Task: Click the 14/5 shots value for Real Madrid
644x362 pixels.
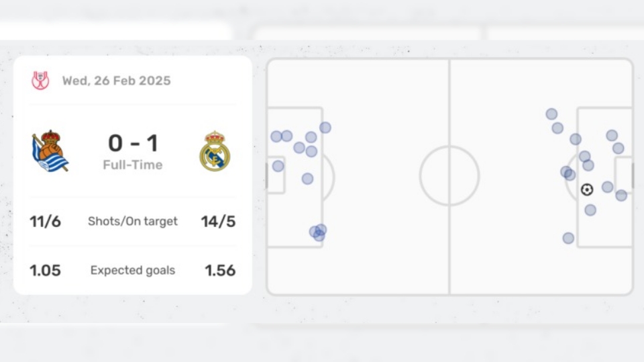Action: pos(219,222)
